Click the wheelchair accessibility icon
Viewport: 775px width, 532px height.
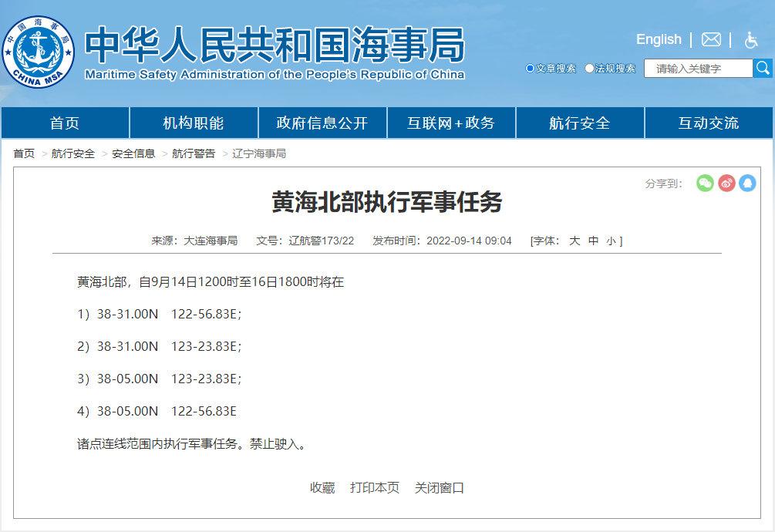point(751,39)
